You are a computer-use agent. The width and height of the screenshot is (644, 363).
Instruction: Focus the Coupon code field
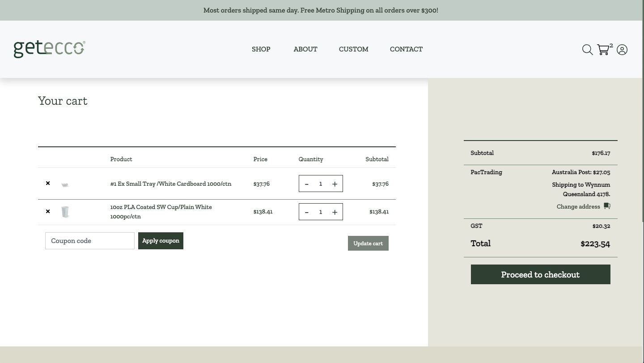click(90, 241)
